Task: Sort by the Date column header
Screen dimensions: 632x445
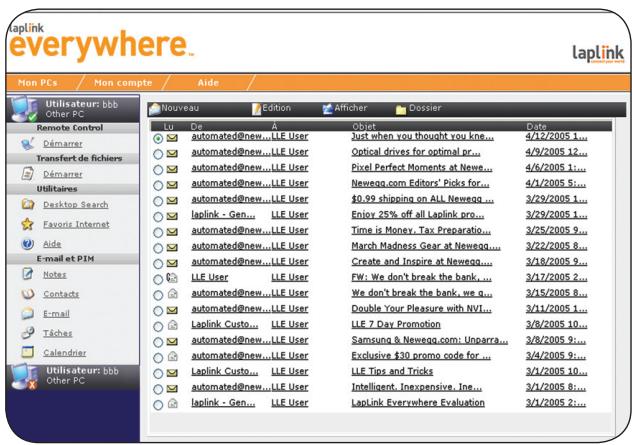Action: click(x=536, y=127)
